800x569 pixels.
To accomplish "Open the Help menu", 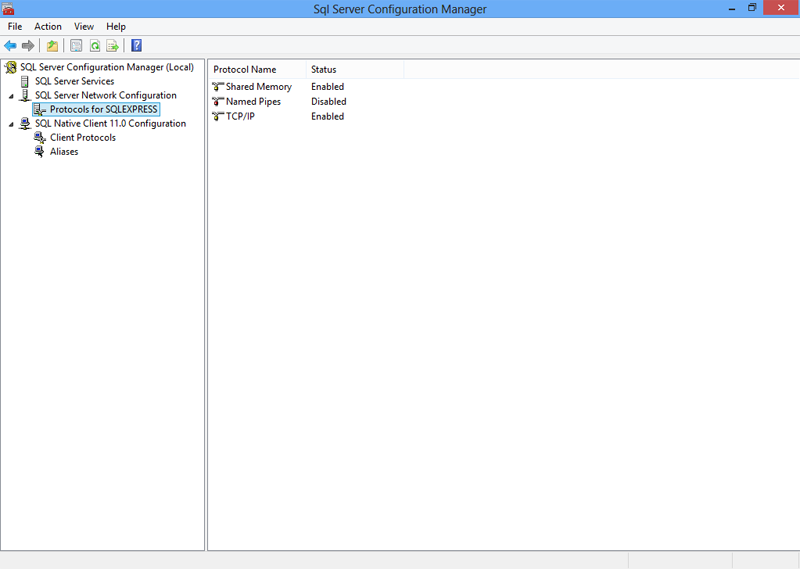I will tap(116, 27).
